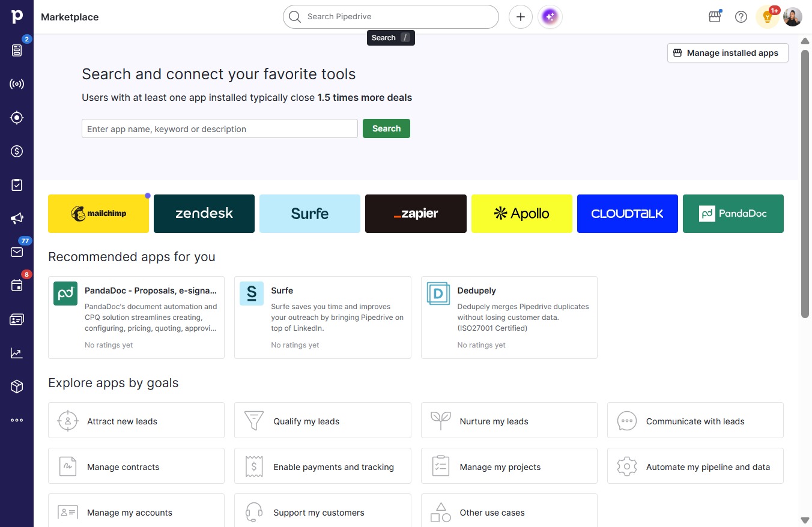Select Attract new leads goal
Image resolution: width=812 pixels, height=527 pixels.
pyautogui.click(x=136, y=420)
